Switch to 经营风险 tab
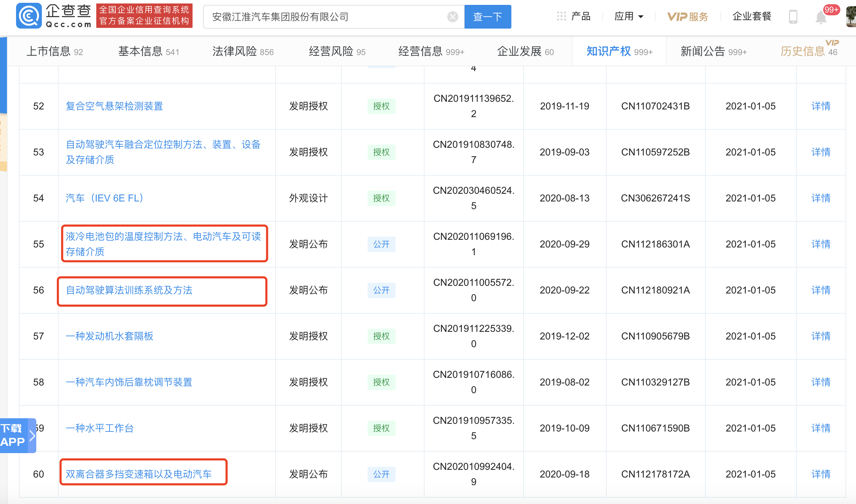Screen dimensions: 856x504 (x=337, y=52)
